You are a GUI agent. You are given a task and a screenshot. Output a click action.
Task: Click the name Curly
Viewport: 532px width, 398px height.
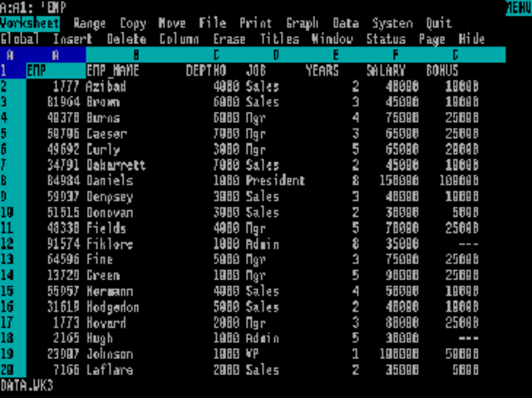click(103, 150)
